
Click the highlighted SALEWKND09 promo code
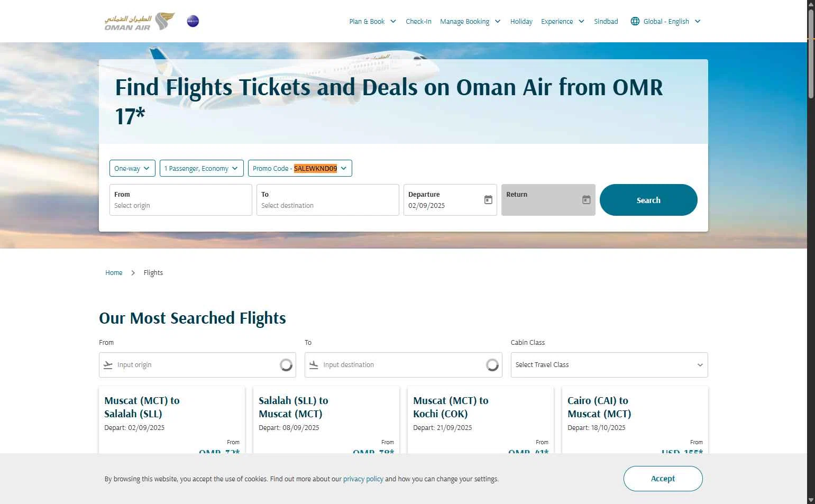pyautogui.click(x=315, y=168)
